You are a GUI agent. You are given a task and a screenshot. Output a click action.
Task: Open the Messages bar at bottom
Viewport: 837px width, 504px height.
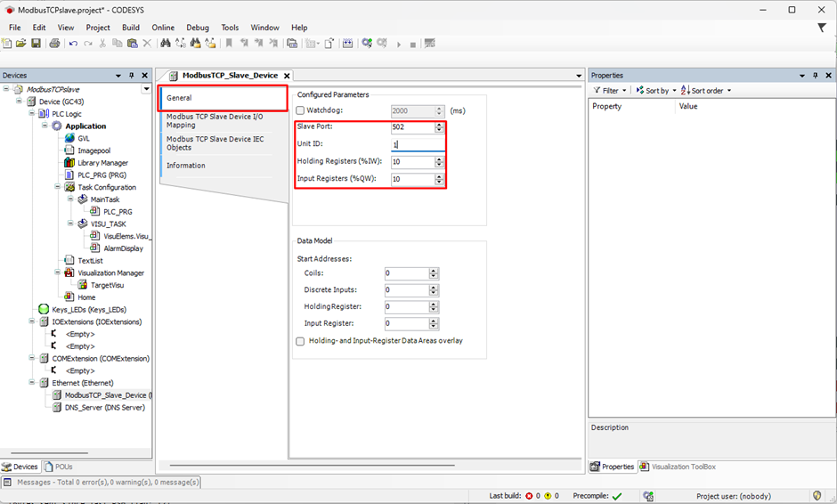coord(102,482)
